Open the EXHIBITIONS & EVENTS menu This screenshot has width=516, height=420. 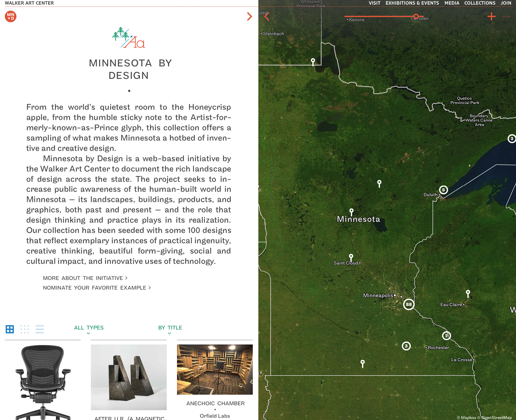tap(412, 3)
